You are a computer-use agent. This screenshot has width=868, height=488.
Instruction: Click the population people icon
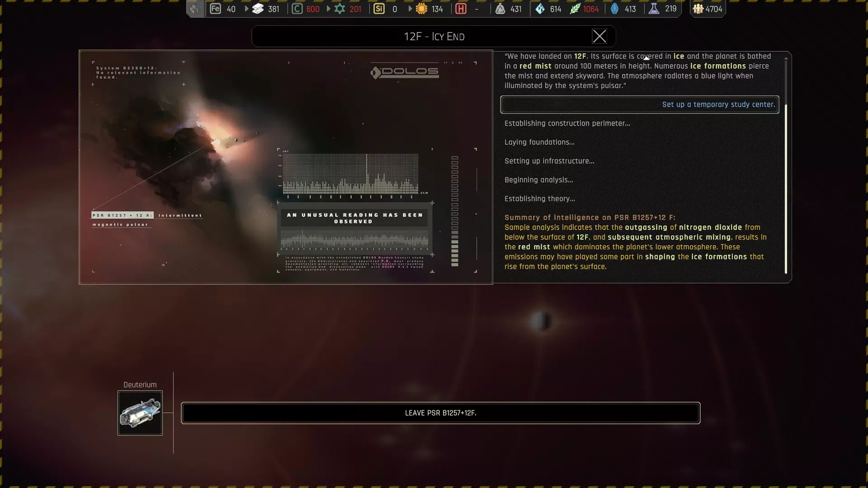pyautogui.click(x=698, y=9)
